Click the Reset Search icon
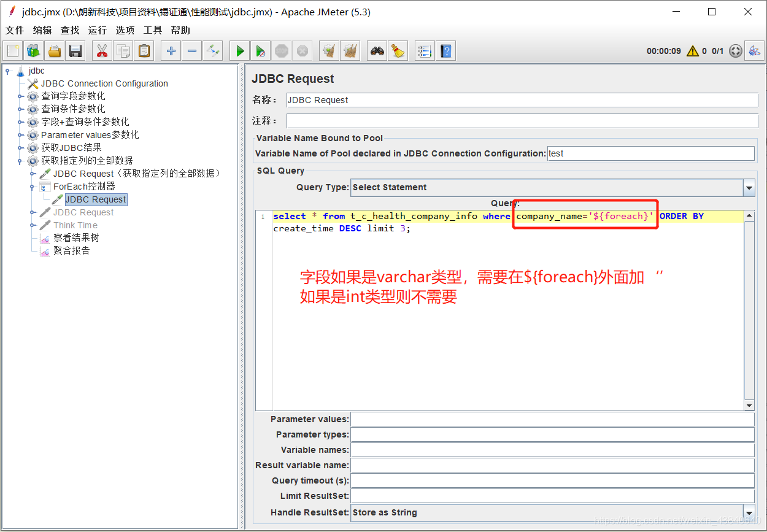 coord(398,51)
